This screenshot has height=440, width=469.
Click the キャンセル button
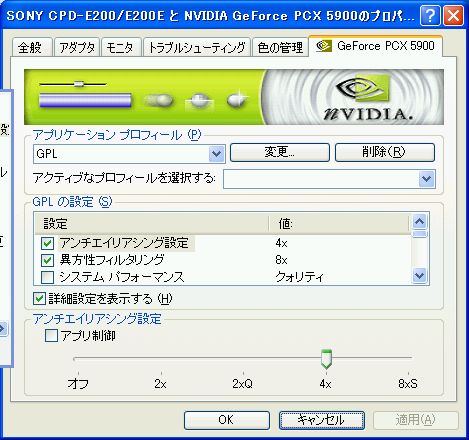click(x=322, y=420)
